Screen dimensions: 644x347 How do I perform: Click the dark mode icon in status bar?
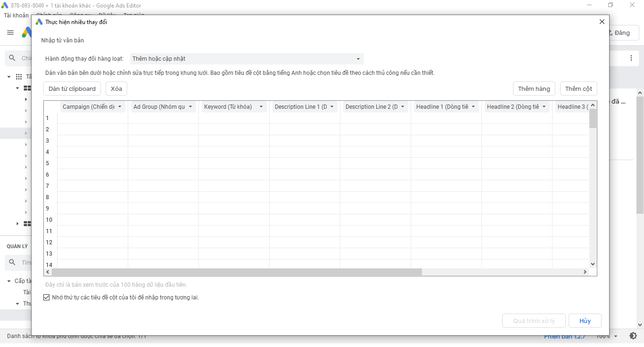pos(633,336)
